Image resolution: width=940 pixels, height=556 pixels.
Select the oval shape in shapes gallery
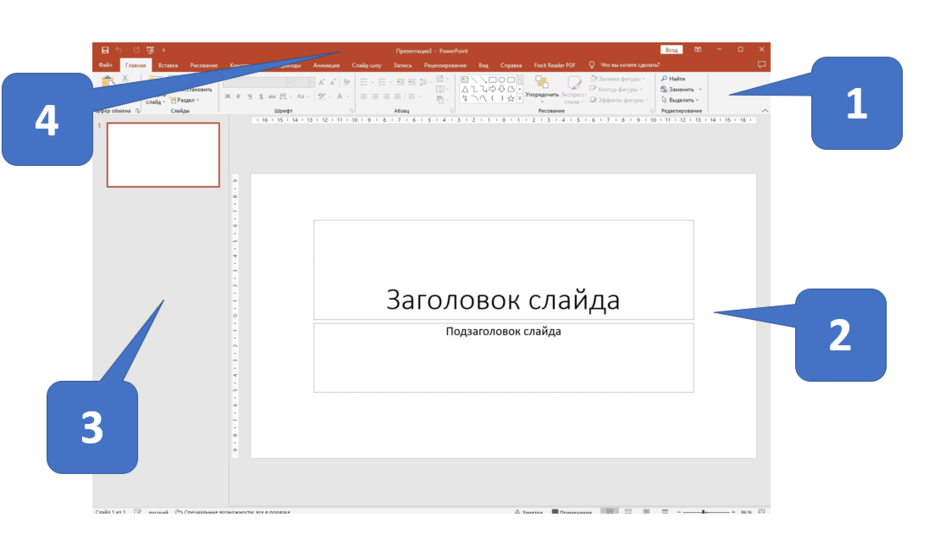pyautogui.click(x=502, y=80)
